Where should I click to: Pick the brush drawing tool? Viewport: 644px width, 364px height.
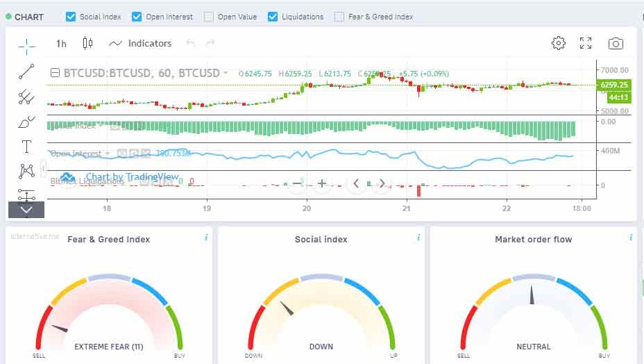(x=26, y=122)
